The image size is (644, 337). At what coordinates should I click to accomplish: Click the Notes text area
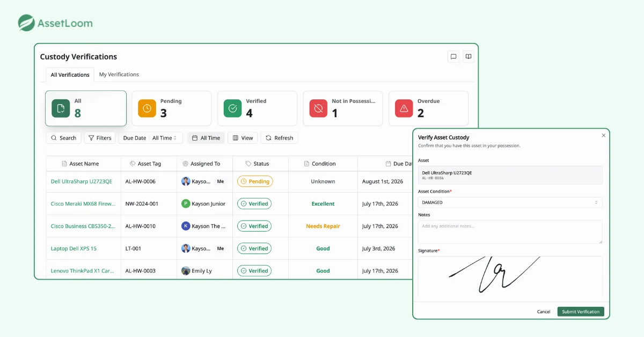[510, 232]
